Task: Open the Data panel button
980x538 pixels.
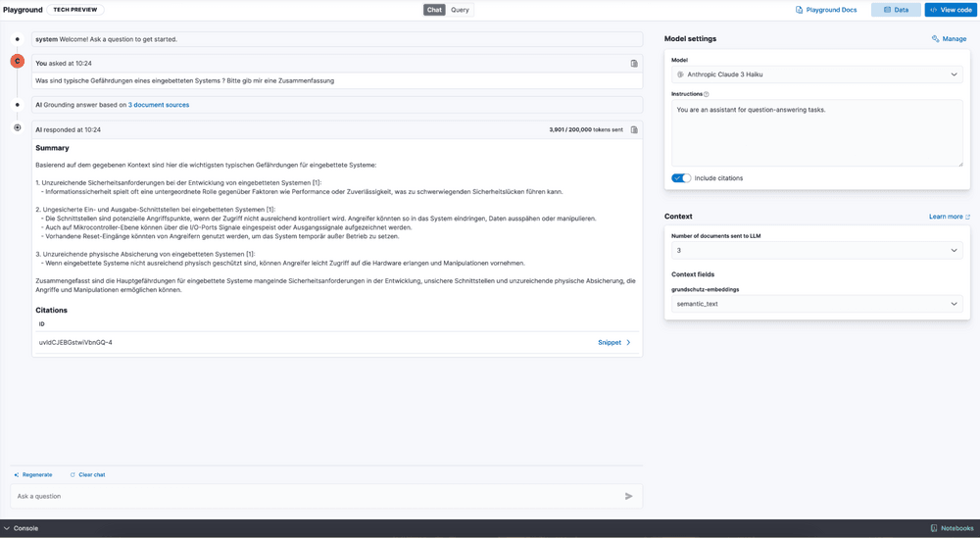Action: (896, 10)
